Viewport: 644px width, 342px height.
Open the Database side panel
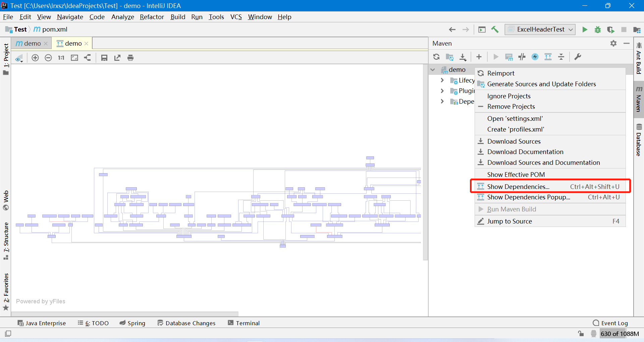(639, 140)
